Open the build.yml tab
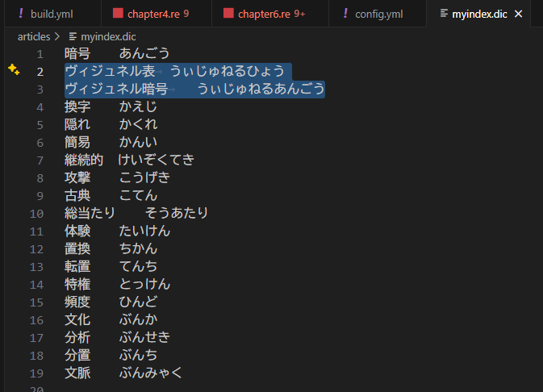The image size is (543, 392). [x=52, y=14]
